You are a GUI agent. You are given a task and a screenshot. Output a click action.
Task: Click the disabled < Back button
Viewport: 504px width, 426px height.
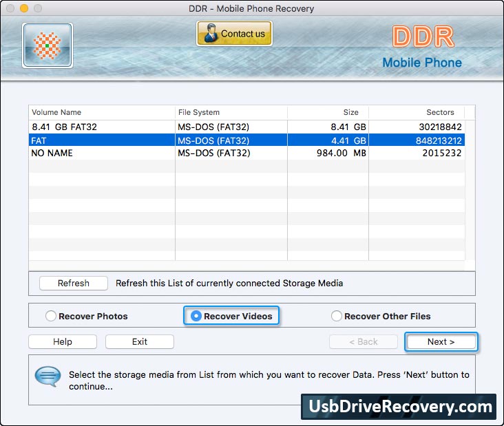click(x=364, y=341)
